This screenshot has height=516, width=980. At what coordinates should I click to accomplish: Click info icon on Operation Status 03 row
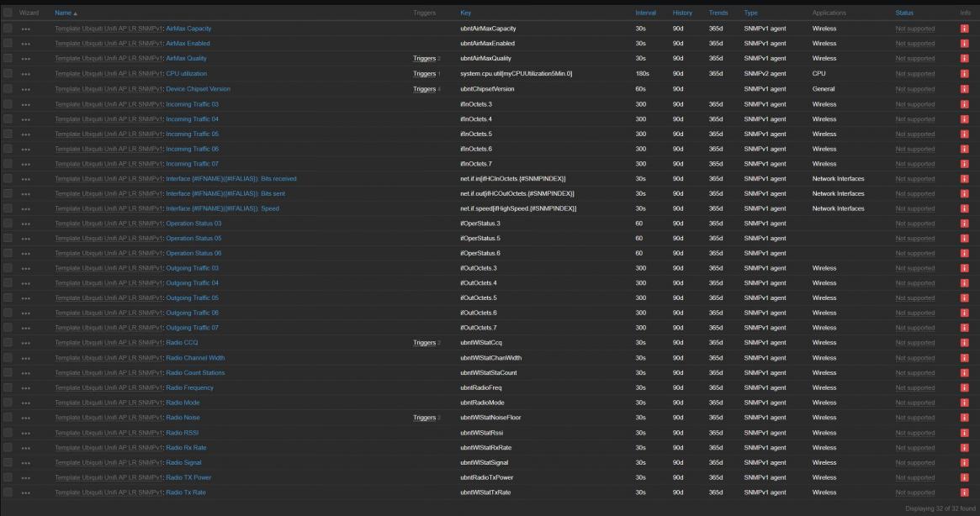click(x=964, y=224)
